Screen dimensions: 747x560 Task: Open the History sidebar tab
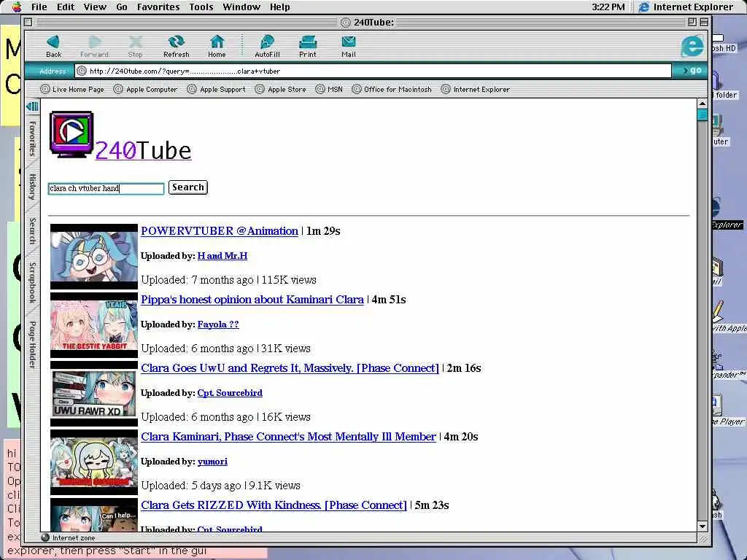[x=32, y=187]
